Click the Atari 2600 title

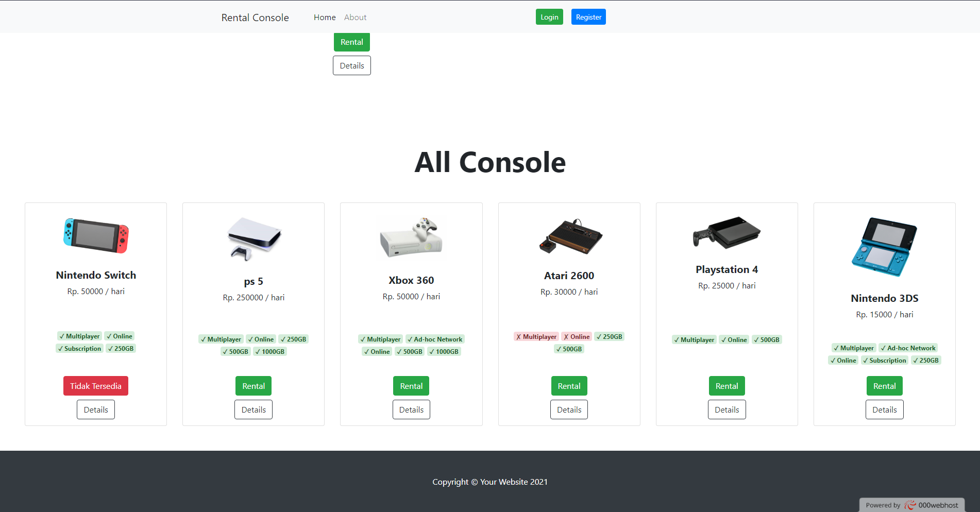(569, 276)
